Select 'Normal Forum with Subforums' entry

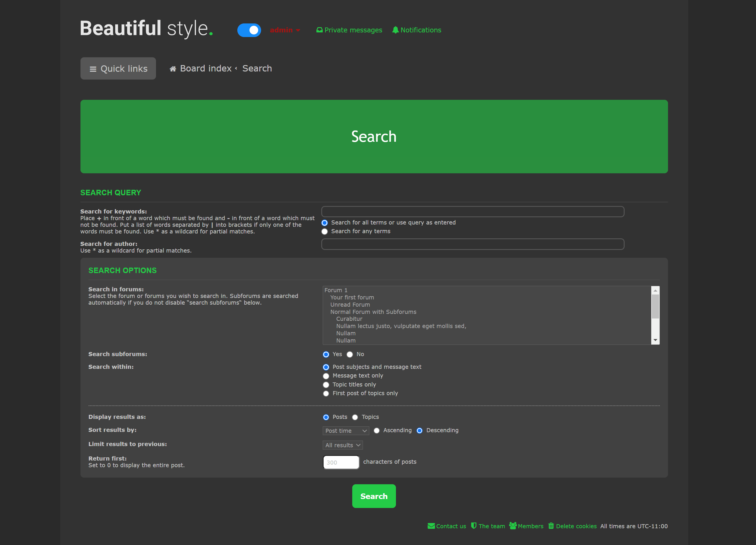(487, 312)
